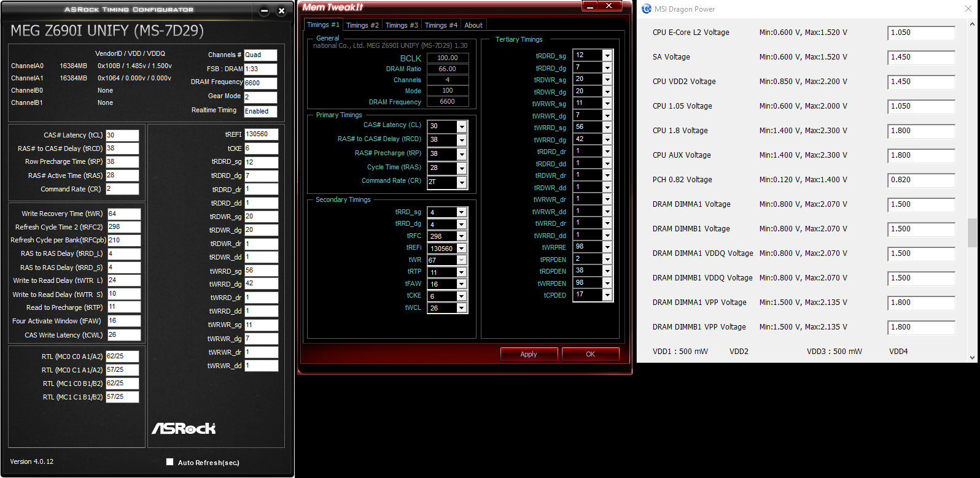Click the MSI Dragon Power scrollbar thumb
The height and width of the screenshot is (478, 980).
pos(972,233)
